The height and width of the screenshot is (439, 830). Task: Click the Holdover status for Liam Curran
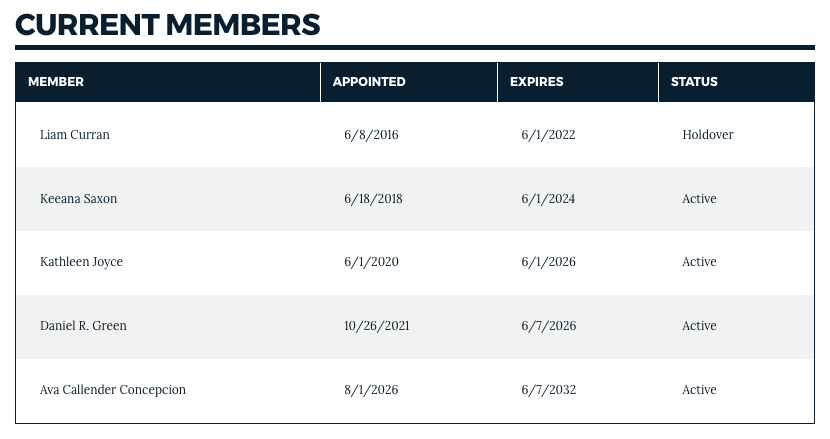708,135
